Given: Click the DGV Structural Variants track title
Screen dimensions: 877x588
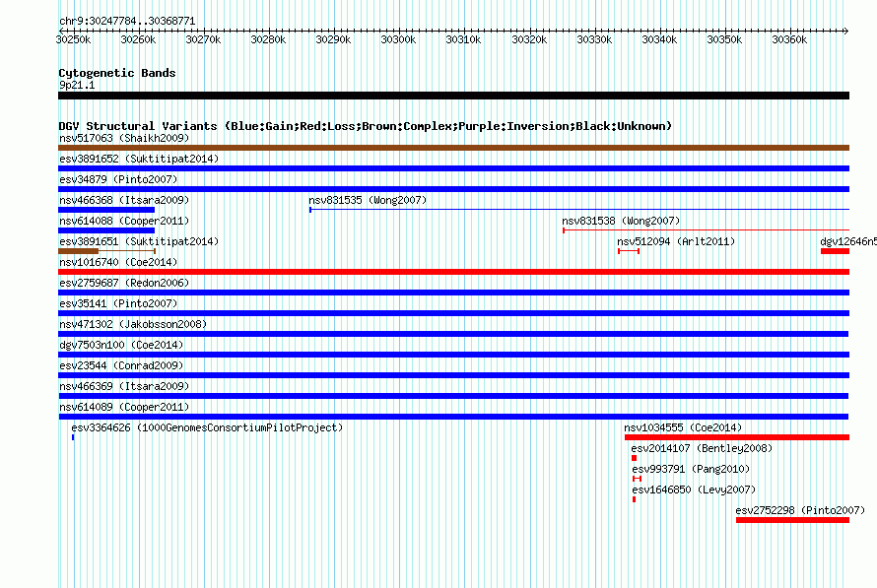Looking at the screenshot, I should pos(366,126).
